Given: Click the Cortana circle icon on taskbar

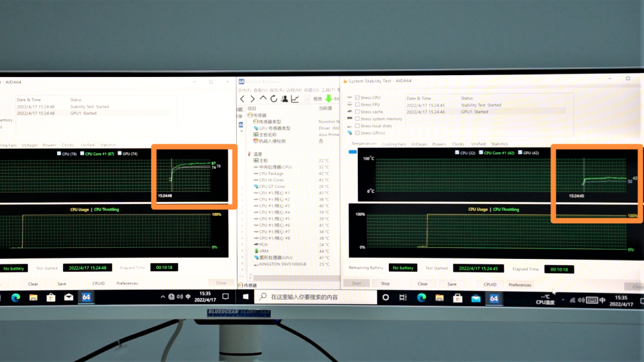Looking at the screenshot, I should tap(386, 297).
